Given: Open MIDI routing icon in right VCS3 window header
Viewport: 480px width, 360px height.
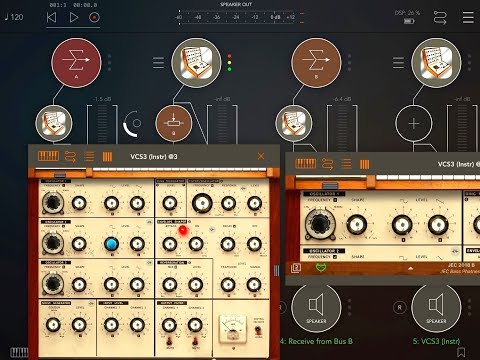Looking at the screenshot, I should (327, 164).
